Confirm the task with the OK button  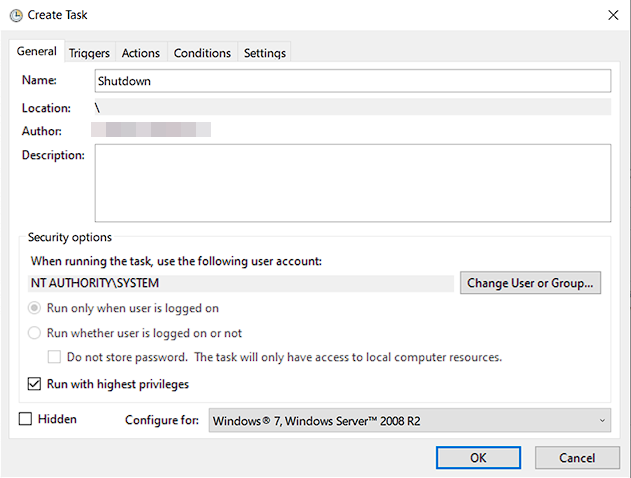(x=478, y=457)
